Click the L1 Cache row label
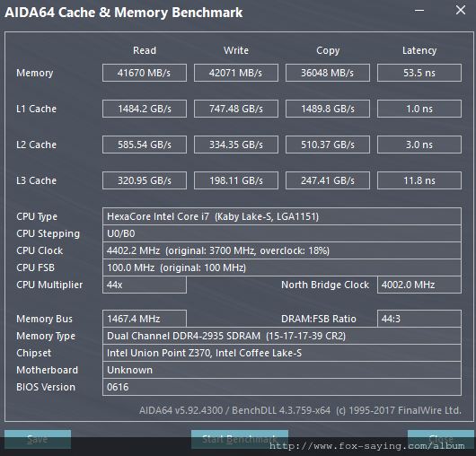 coord(36,109)
